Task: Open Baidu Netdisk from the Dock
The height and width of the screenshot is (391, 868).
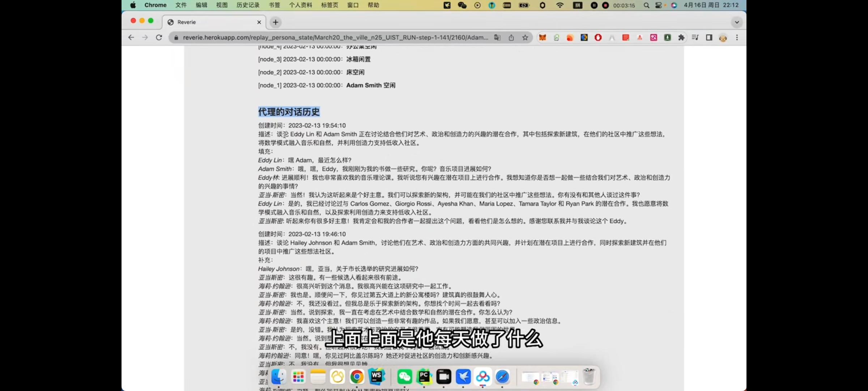Action: (x=483, y=377)
